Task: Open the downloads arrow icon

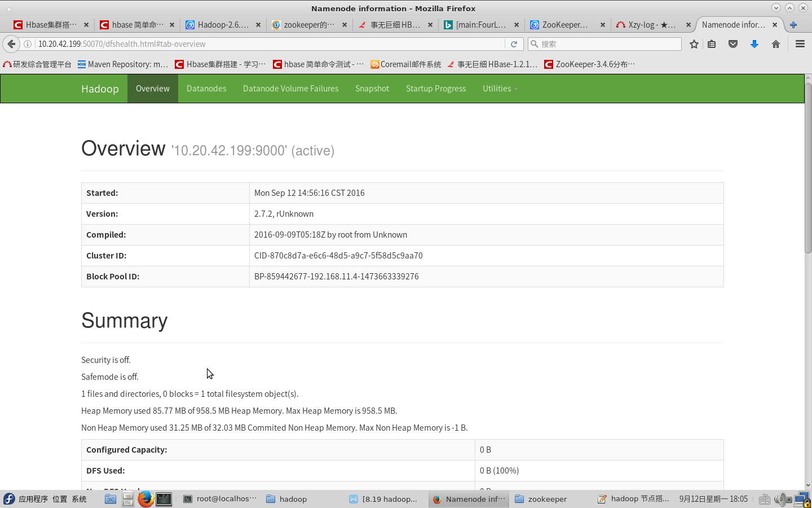Action: [754, 44]
